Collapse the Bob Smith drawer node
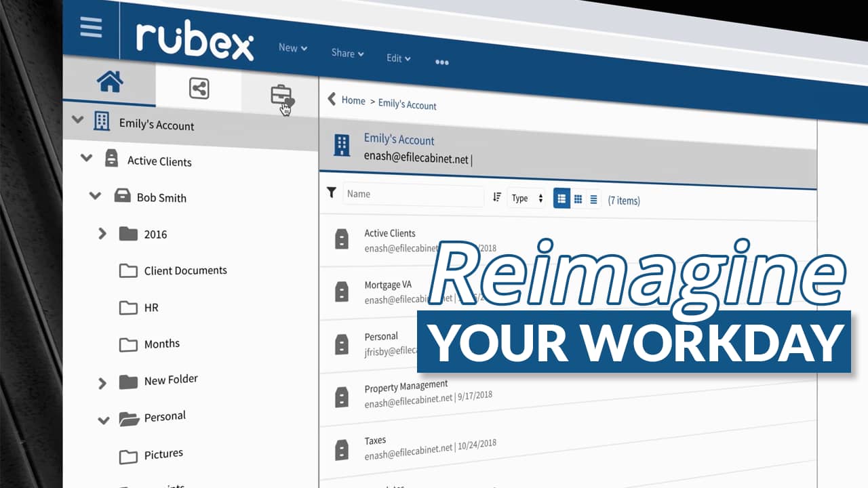The width and height of the screenshot is (868, 488). point(96,196)
